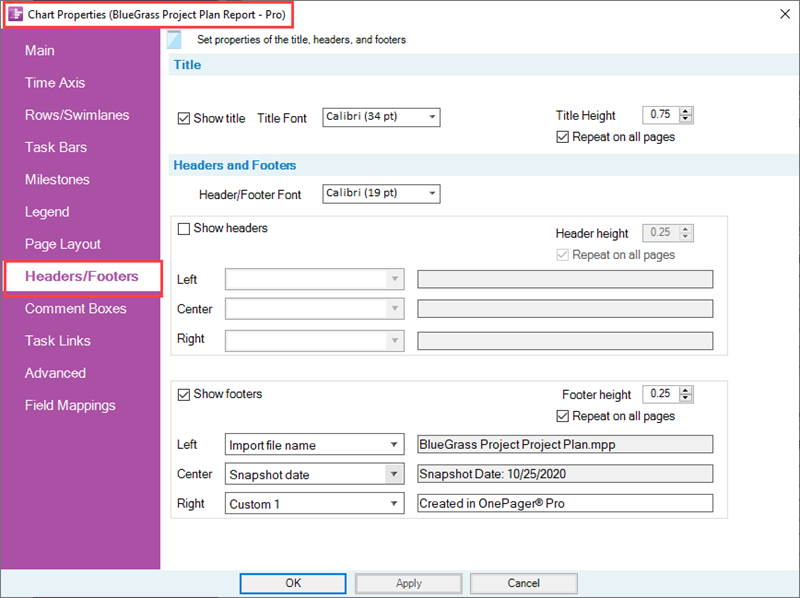The height and width of the screenshot is (598, 800).
Task: Open the footer Center Snapshot date dropdown
Action: [314, 474]
